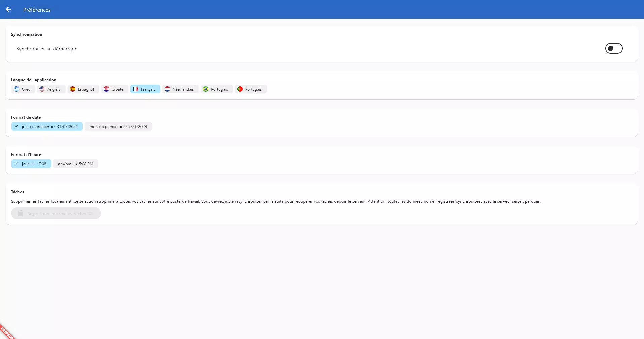Choose the 24-hour format jour => 17:08

pos(31,164)
